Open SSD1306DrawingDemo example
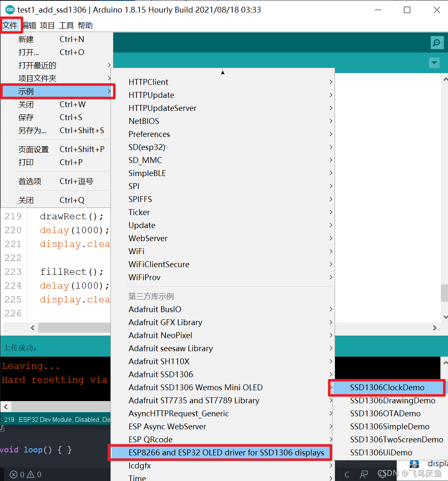Image resolution: width=448 pixels, height=481 pixels. click(390, 401)
